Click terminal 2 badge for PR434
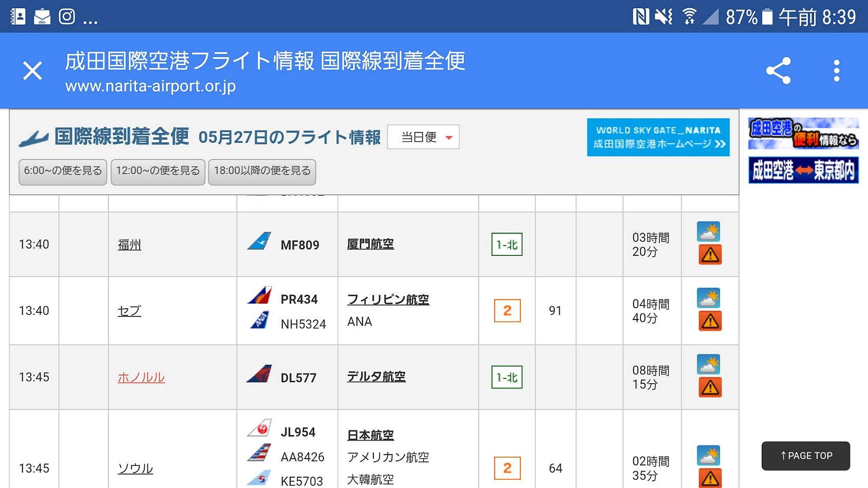Image resolution: width=868 pixels, height=488 pixels. click(x=507, y=311)
